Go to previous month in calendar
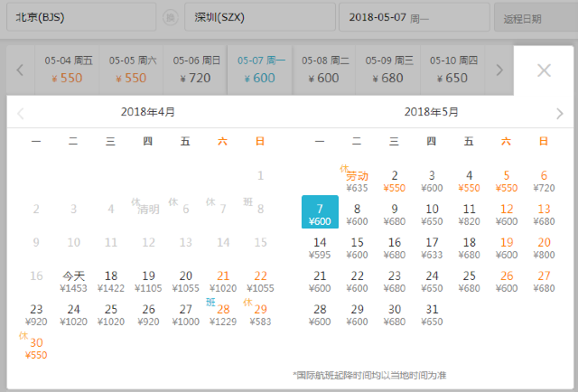Image resolution: width=578 pixels, height=392 pixels. [21, 113]
